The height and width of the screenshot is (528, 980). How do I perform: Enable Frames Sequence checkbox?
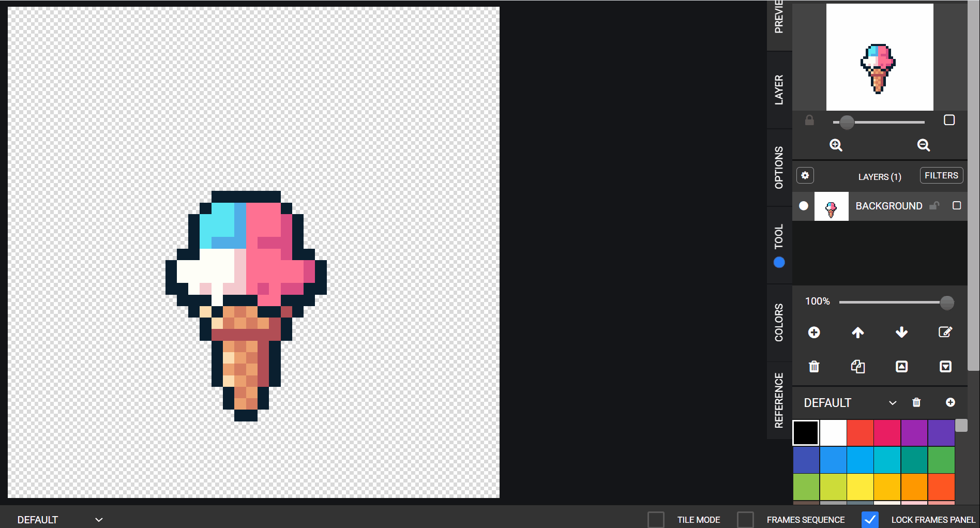pos(745,520)
